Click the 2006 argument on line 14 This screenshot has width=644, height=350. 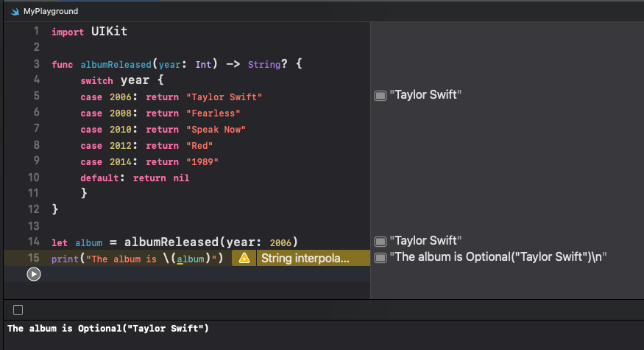click(280, 242)
